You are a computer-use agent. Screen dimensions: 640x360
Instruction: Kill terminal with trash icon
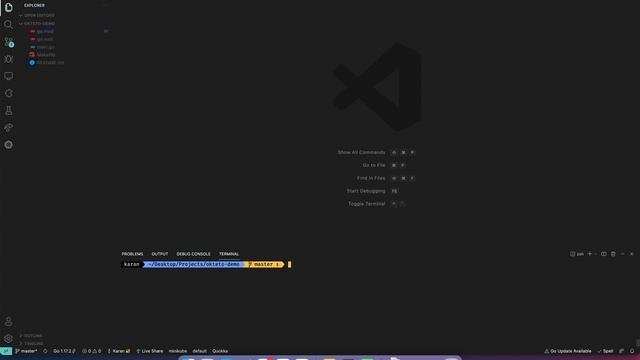[x=613, y=254]
